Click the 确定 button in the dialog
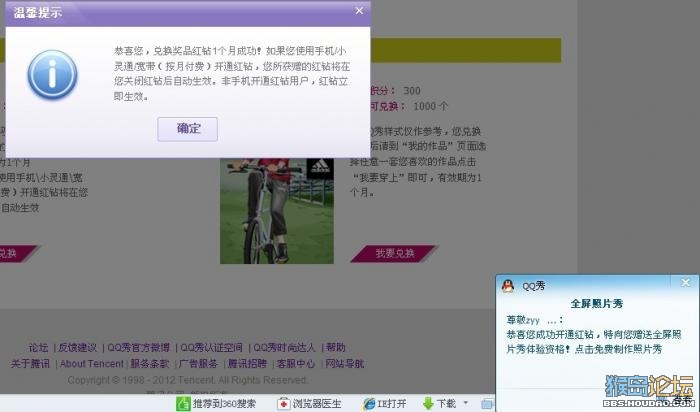This screenshot has height=412, width=700. point(188,129)
